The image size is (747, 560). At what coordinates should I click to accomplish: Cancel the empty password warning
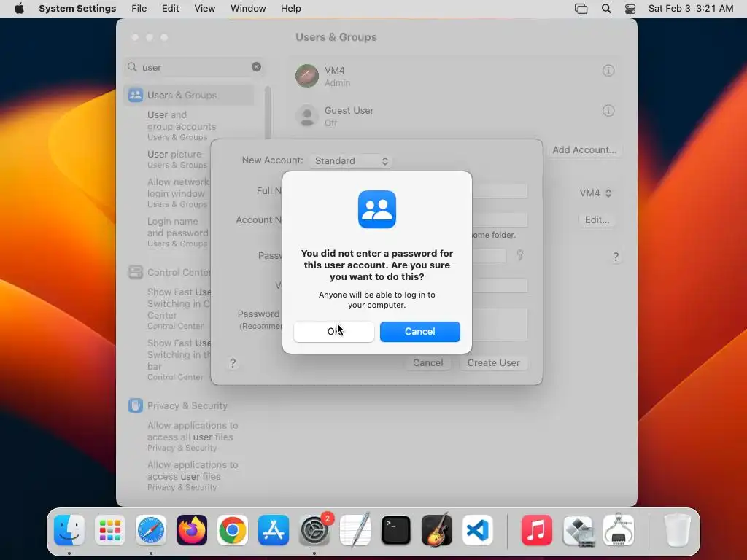(x=419, y=332)
